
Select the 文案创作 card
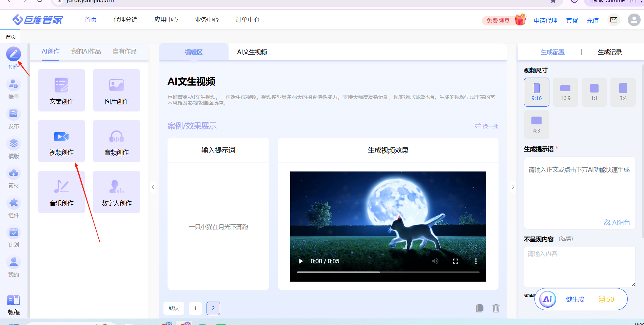(x=61, y=90)
